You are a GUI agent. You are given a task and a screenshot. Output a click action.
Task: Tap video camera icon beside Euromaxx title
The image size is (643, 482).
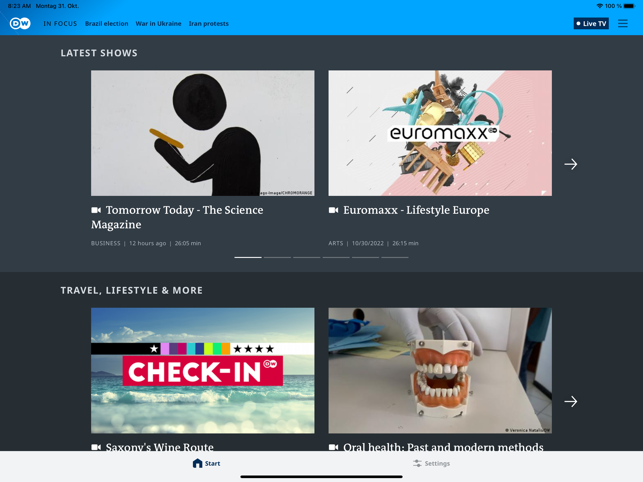[333, 210]
